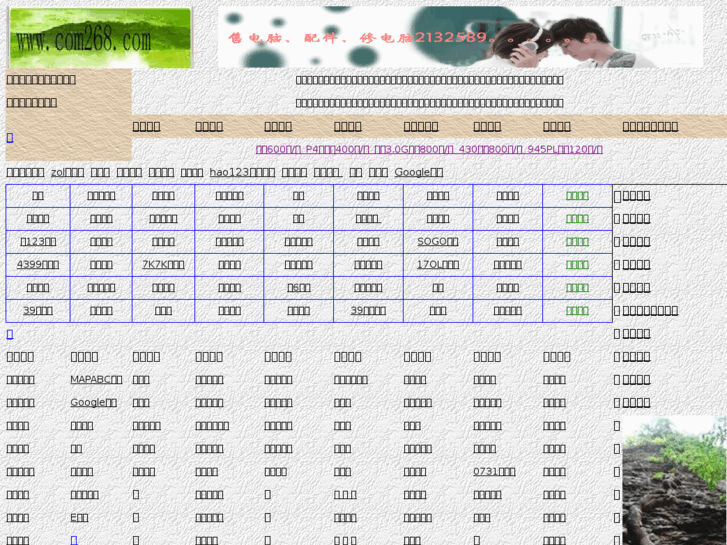The height and width of the screenshot is (545, 727).
Task: Open the Google link below MAPABC
Action: click(93, 403)
